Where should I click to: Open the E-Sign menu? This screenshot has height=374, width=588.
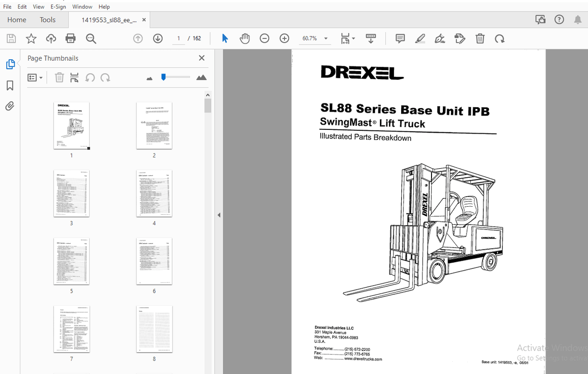(x=58, y=6)
